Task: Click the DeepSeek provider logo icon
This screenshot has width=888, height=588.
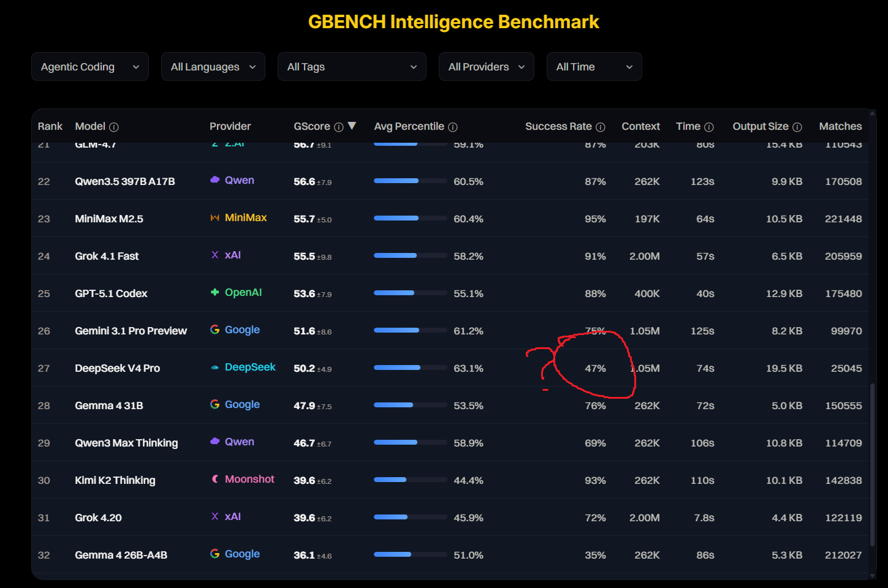Action: point(215,367)
